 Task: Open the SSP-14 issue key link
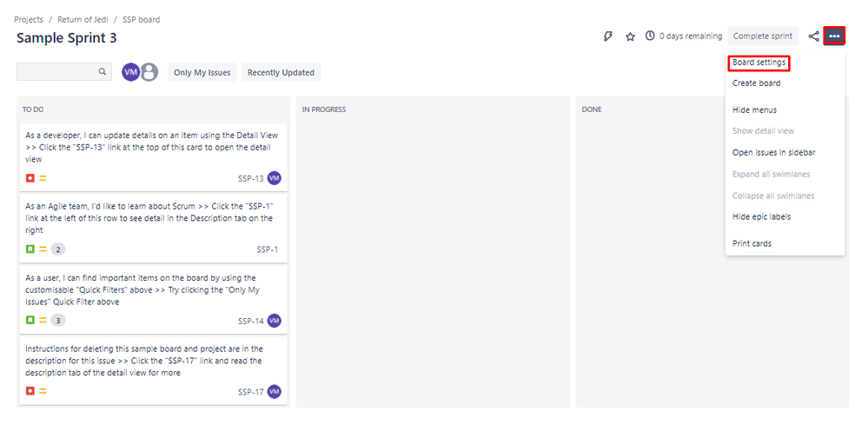click(251, 321)
